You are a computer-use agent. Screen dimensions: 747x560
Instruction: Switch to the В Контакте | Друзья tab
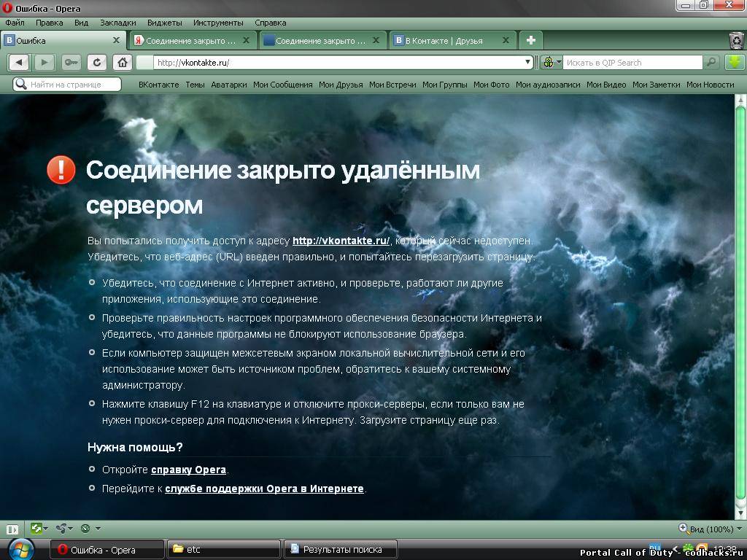tap(452, 41)
